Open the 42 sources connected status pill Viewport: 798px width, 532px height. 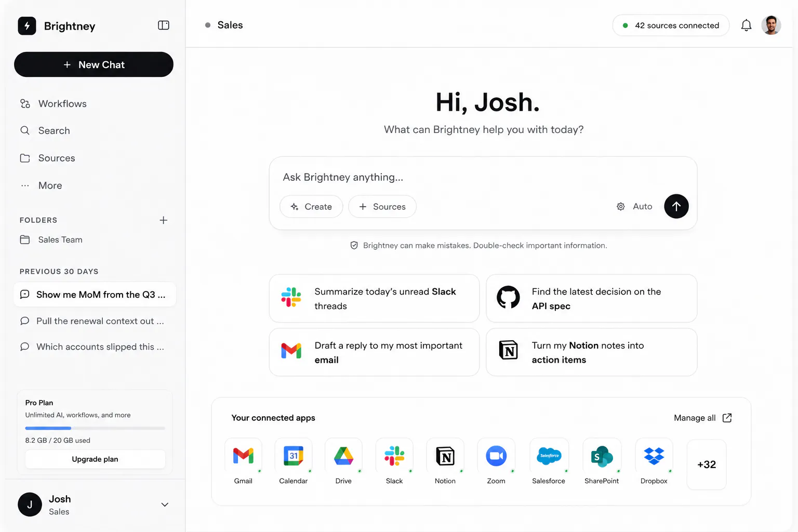tap(671, 25)
